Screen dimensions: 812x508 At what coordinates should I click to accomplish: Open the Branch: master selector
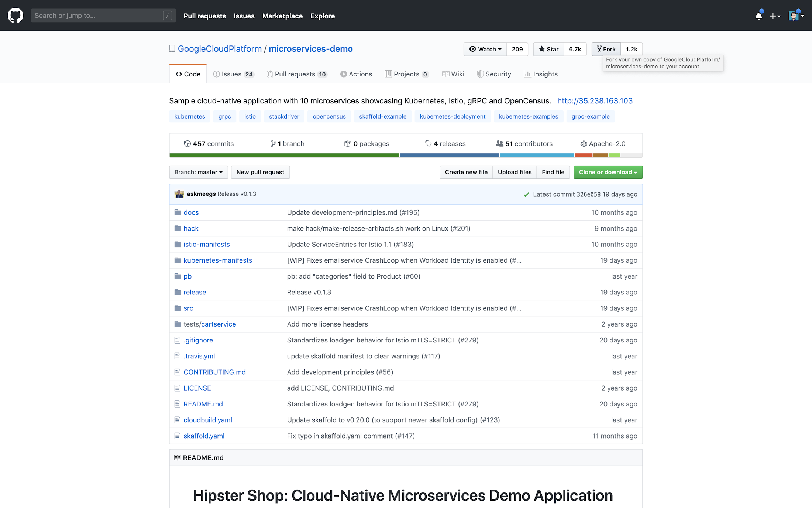(199, 172)
